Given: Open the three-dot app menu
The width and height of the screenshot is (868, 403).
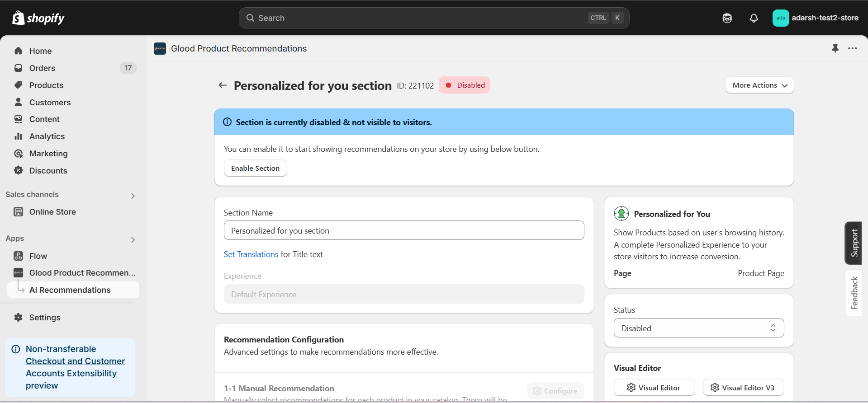Looking at the screenshot, I should (853, 48).
